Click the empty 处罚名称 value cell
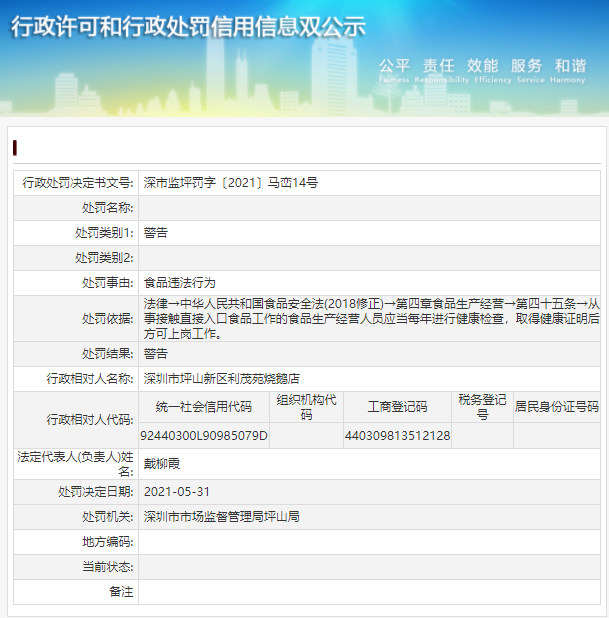This screenshot has height=618, width=609. pos(370,208)
